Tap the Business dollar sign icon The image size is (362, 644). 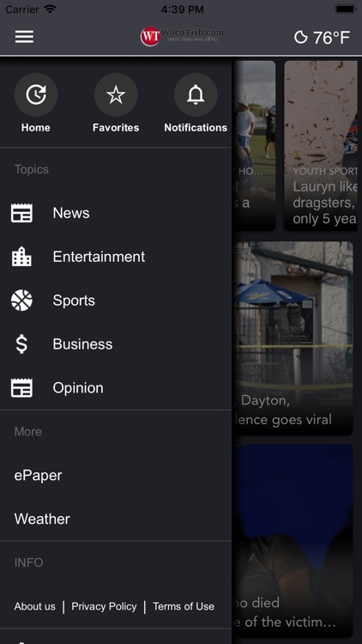(21, 343)
